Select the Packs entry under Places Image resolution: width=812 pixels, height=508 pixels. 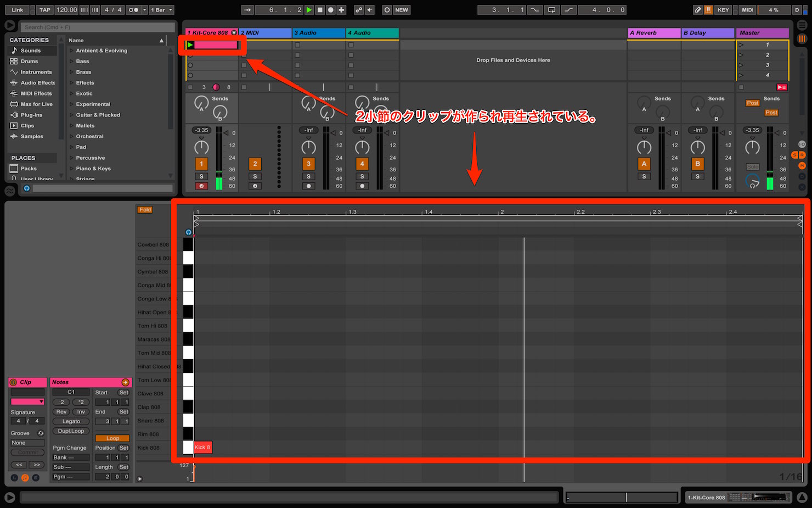29,169
